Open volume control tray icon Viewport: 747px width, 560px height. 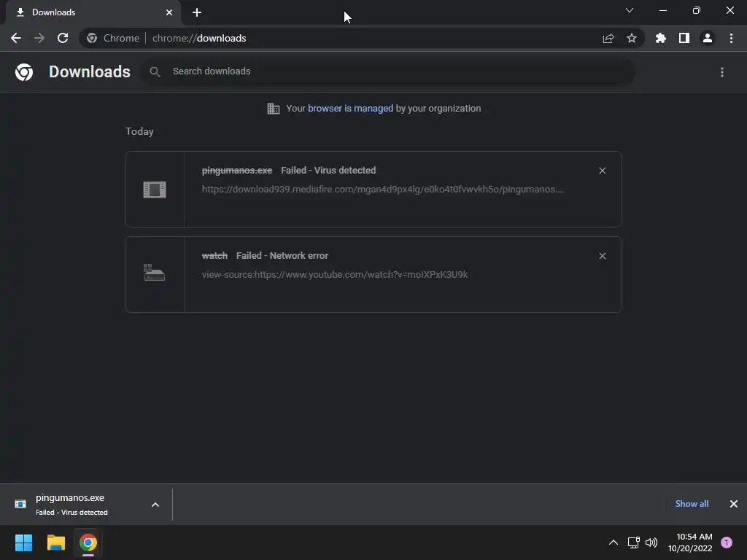pos(651,542)
